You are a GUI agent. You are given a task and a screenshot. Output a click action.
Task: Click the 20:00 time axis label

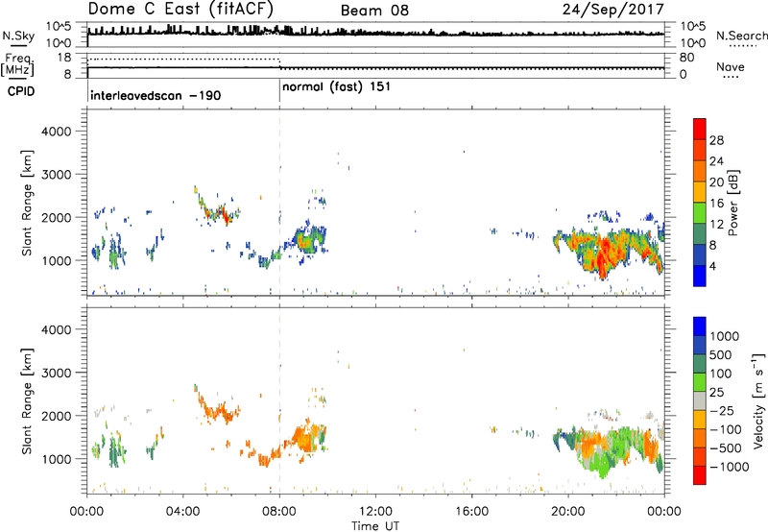pyautogui.click(x=568, y=512)
